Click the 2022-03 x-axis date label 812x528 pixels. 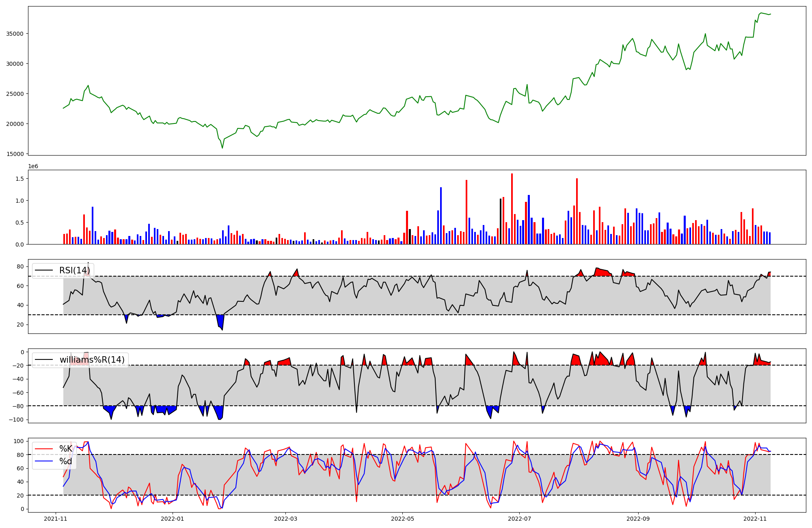[285, 519]
